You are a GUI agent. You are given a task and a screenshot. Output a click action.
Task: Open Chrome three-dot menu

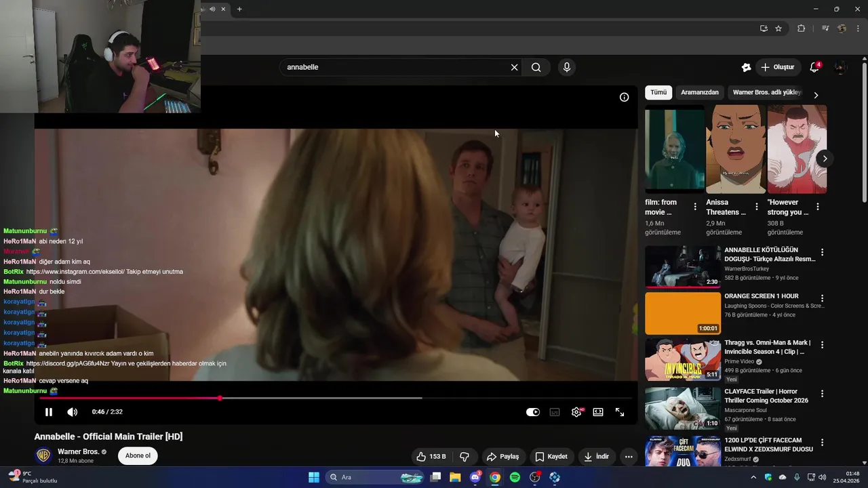[x=859, y=28]
